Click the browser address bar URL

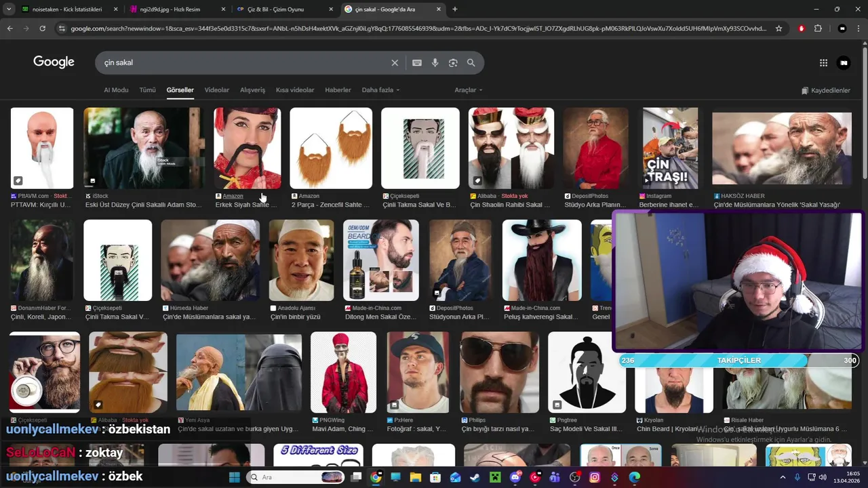(418, 28)
